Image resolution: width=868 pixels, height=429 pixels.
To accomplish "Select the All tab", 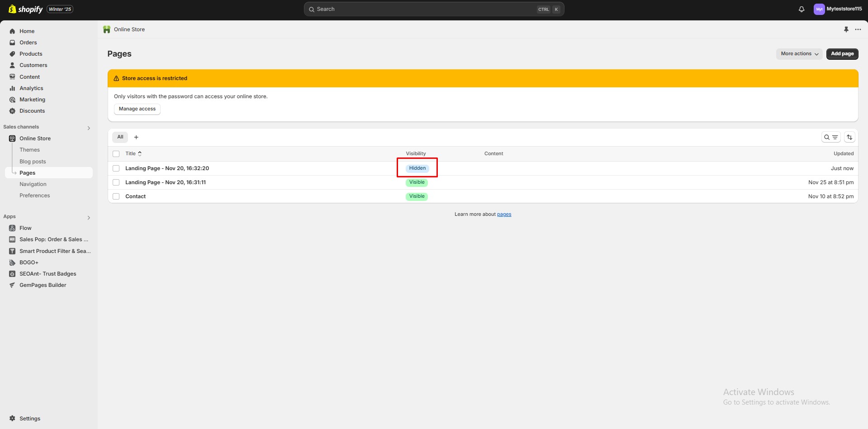I will (x=120, y=137).
